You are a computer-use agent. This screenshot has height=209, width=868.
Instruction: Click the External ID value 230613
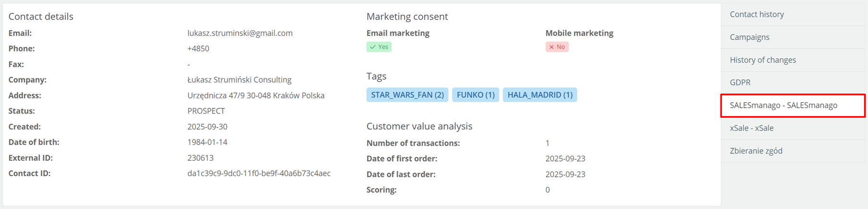click(200, 158)
